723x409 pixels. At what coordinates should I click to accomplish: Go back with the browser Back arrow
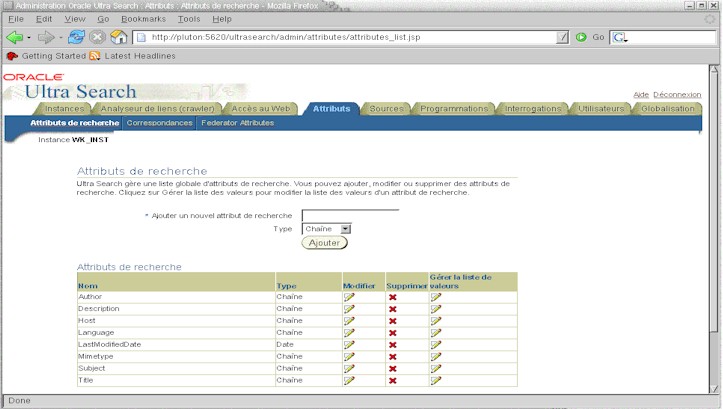[14, 37]
